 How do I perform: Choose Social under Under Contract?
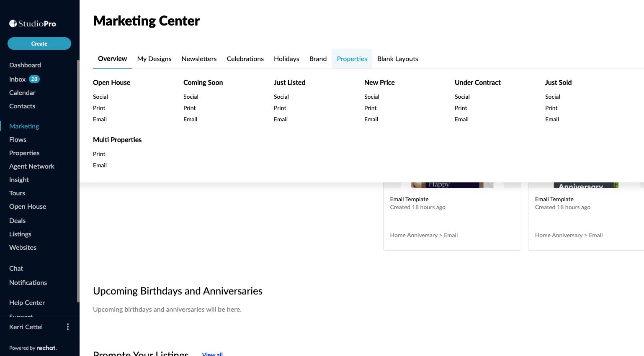click(x=462, y=97)
